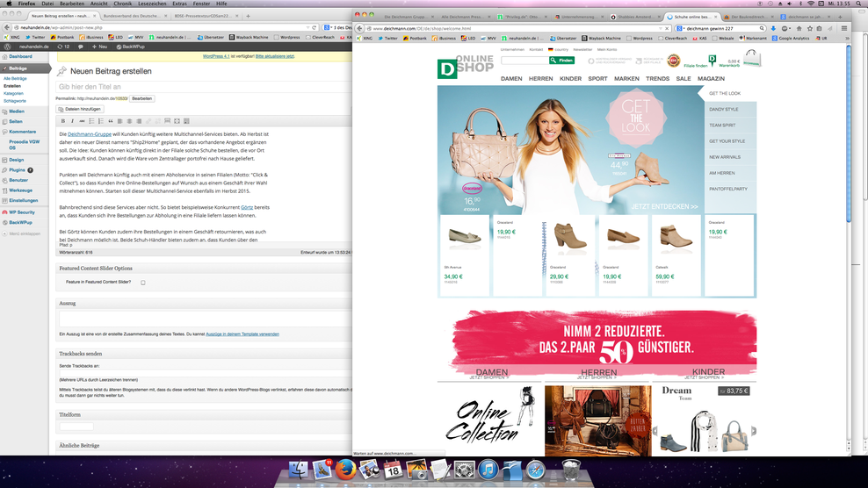Viewport: 868px width, 488px height.
Task: Click Dateien hinzufügen button
Action: (80, 109)
